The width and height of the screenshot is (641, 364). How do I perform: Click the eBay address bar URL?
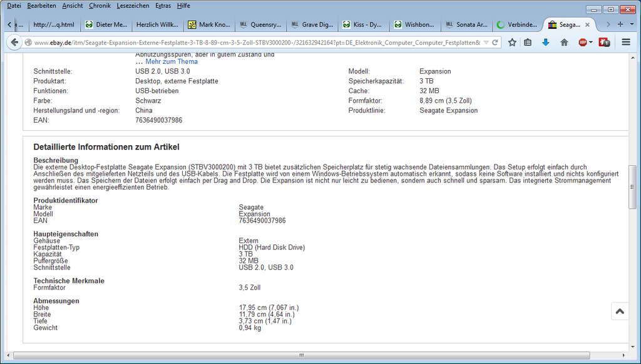250,43
